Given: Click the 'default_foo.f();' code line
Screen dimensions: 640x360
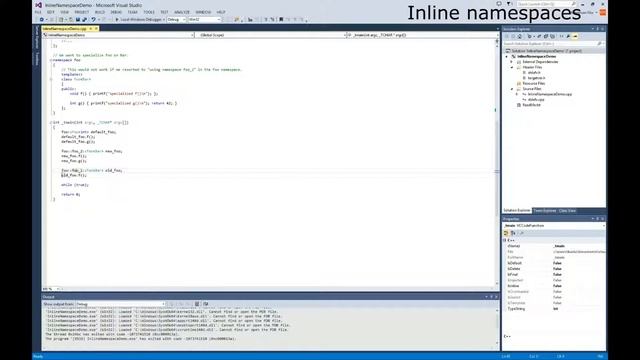Looking at the screenshot, I should [78, 137].
